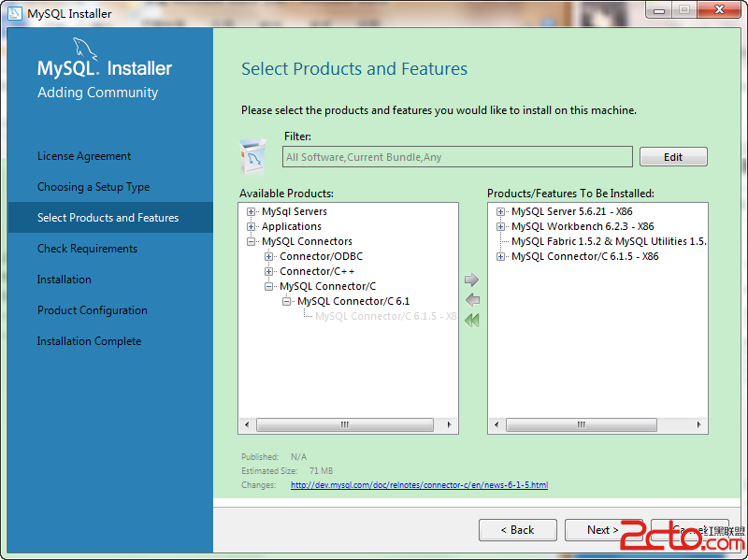Click Available Products scroll right arrow
This screenshot has height=560, width=748.
tap(449, 424)
